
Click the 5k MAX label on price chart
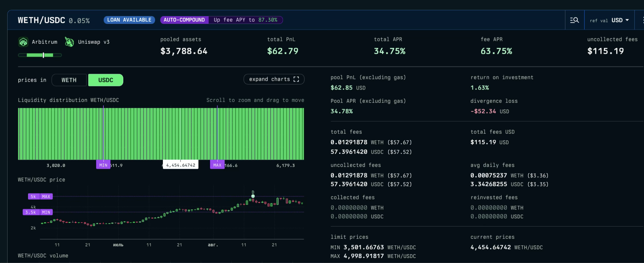coord(40,197)
